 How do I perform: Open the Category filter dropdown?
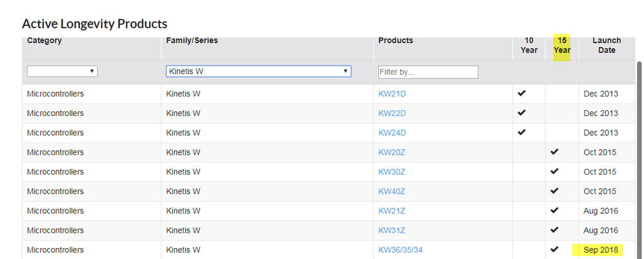point(62,71)
